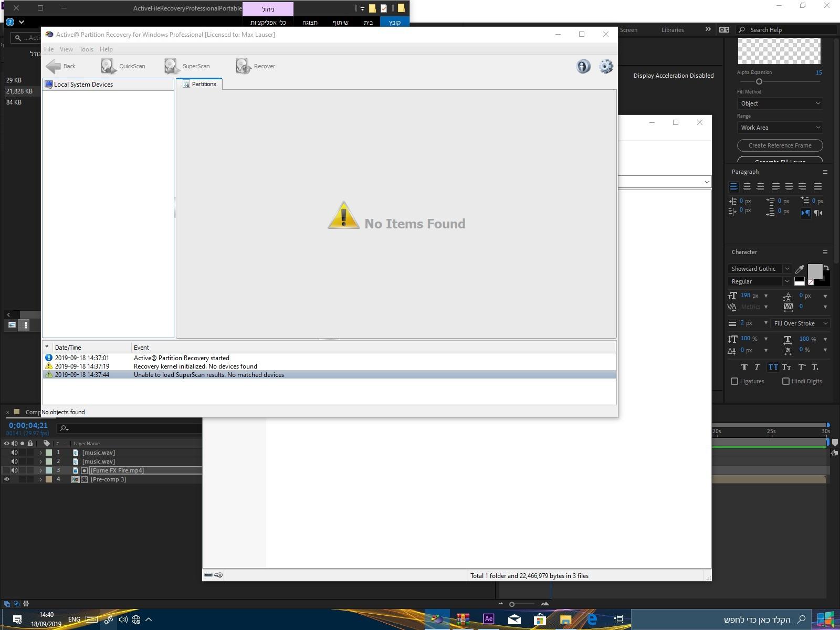Screen dimensions: 840x630
Task: Click the Search Help field
Action: pos(786,30)
